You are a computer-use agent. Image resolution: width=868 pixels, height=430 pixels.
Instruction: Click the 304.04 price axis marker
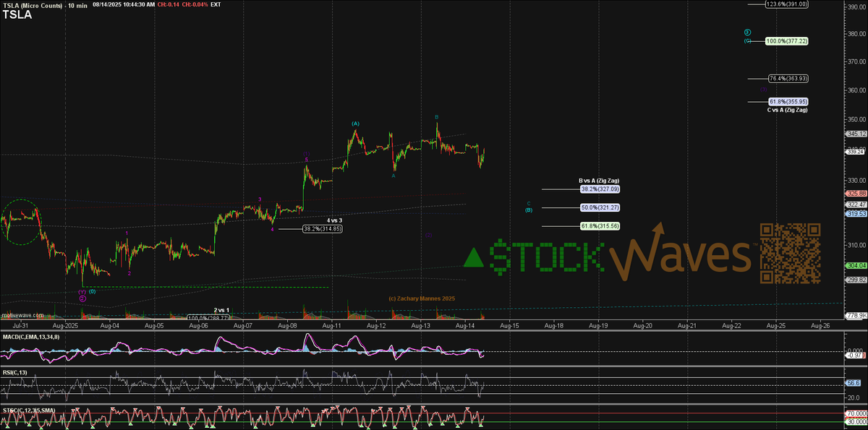(856, 265)
